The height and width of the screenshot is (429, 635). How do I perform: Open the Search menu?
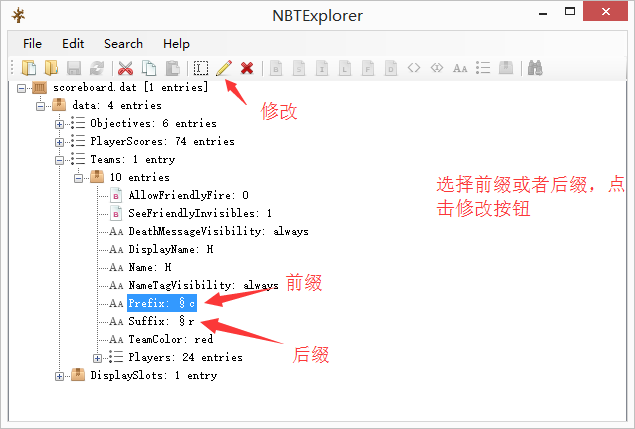point(123,44)
